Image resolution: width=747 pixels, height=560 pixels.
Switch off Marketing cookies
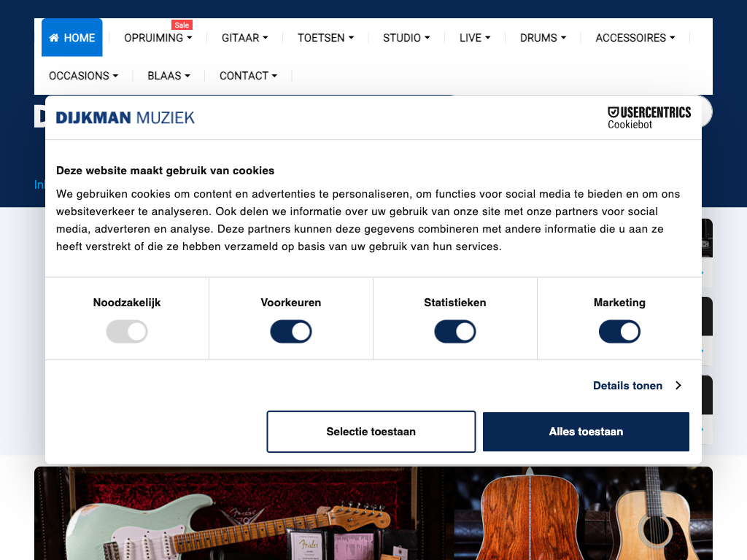[x=619, y=332]
